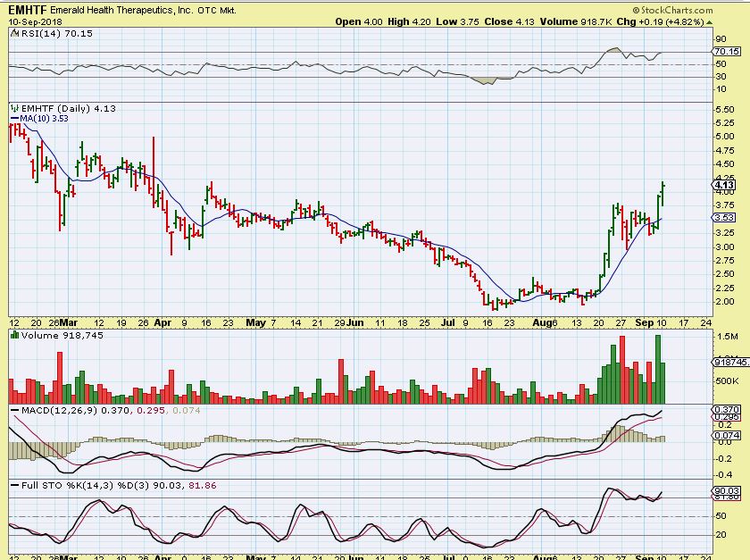Click the 0.370 box on the MACD axis
750x560 pixels.
[726, 410]
